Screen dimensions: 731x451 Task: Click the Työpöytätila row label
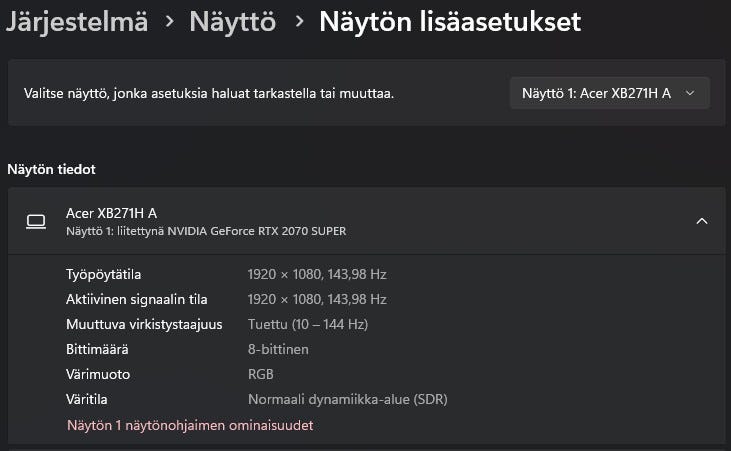point(104,273)
